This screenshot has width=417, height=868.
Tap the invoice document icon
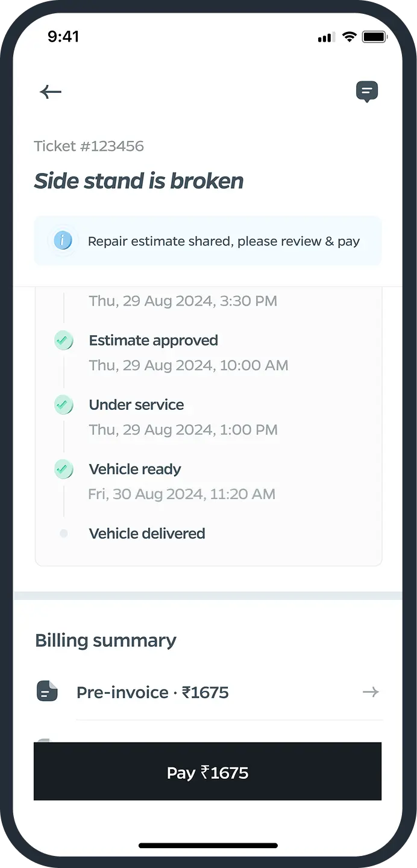click(x=46, y=692)
